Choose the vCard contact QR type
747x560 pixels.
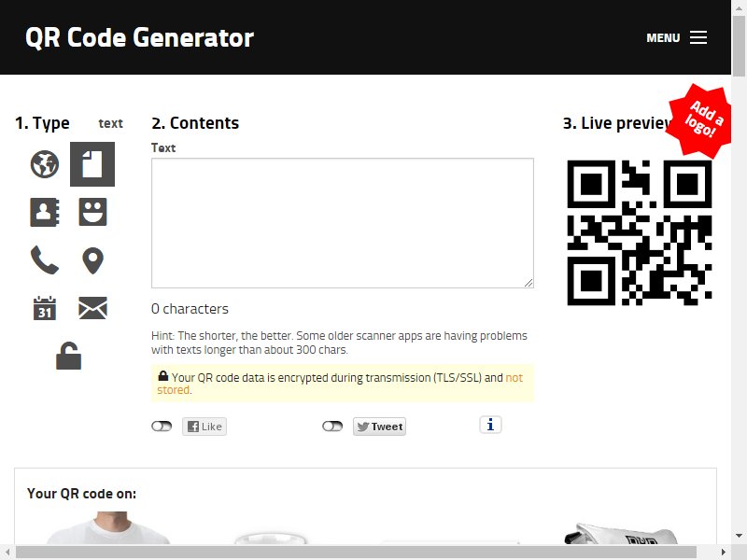(45, 212)
